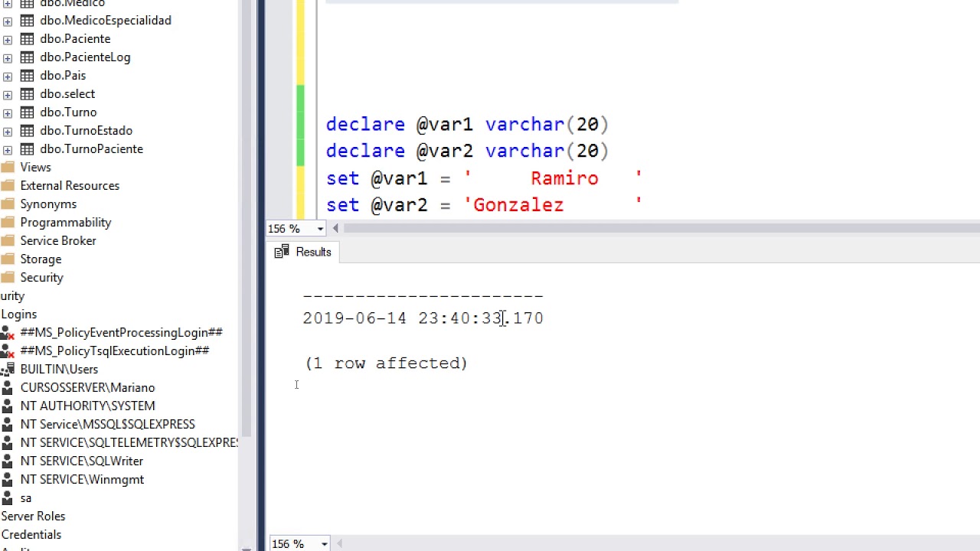Expand the dbo.Turno table node

(x=8, y=112)
